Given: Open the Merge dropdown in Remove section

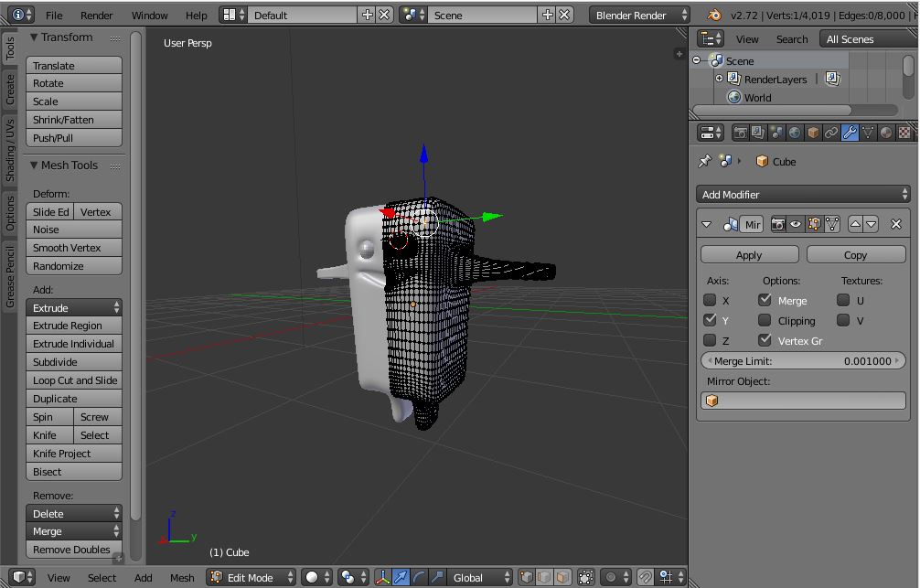Looking at the screenshot, I should 74,531.
